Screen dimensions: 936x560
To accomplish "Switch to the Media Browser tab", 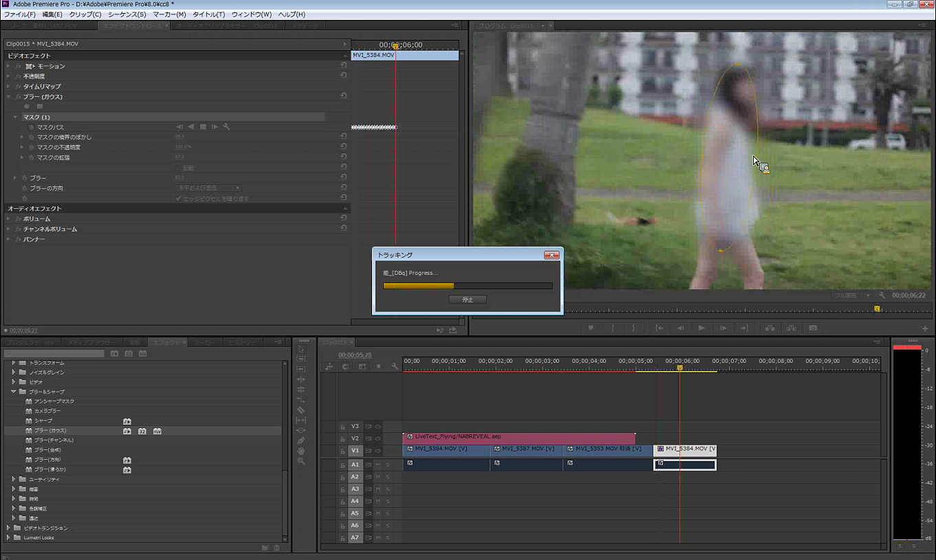I will coord(92,342).
